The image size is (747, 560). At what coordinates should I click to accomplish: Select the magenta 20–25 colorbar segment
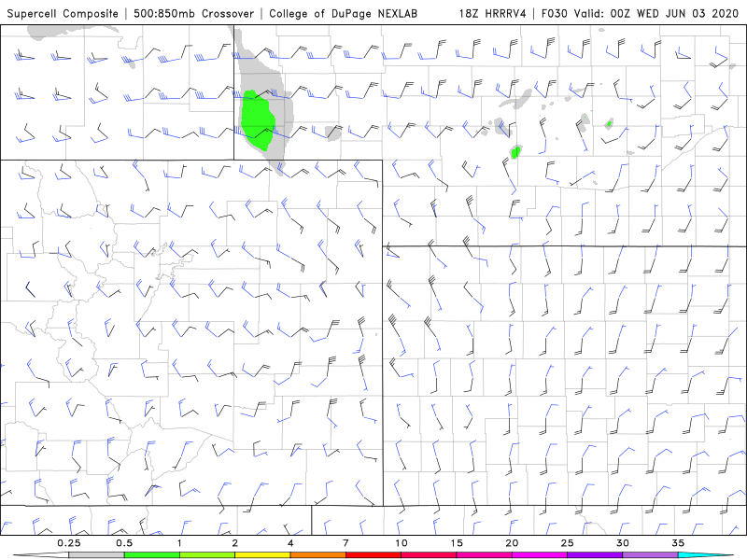point(540,555)
